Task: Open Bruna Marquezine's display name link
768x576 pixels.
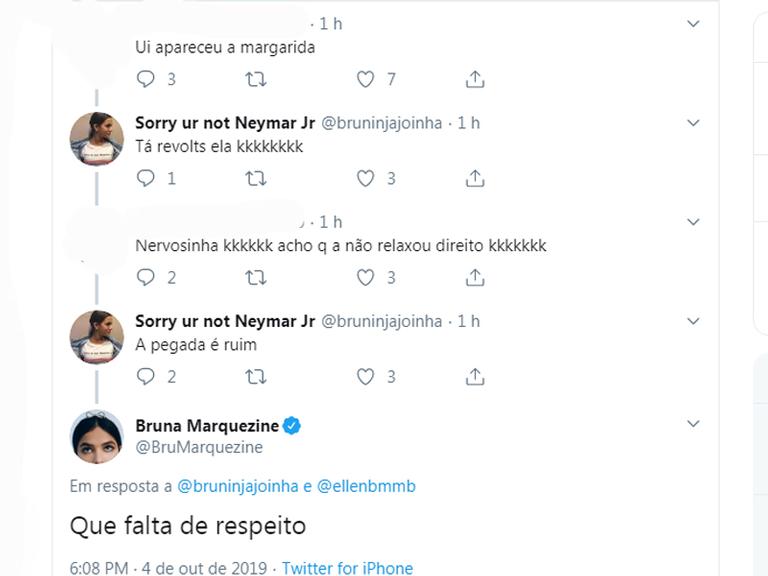Action: (x=207, y=426)
